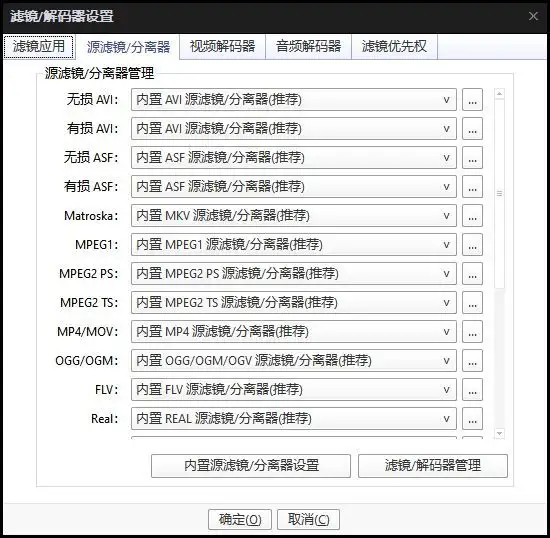This screenshot has width=550, height=538.
Task: Click the ... button beside MP4/MOV
Action: 472,331
